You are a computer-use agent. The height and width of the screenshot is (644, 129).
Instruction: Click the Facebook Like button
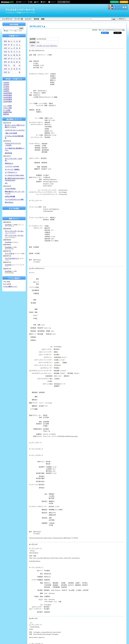(105, 33)
